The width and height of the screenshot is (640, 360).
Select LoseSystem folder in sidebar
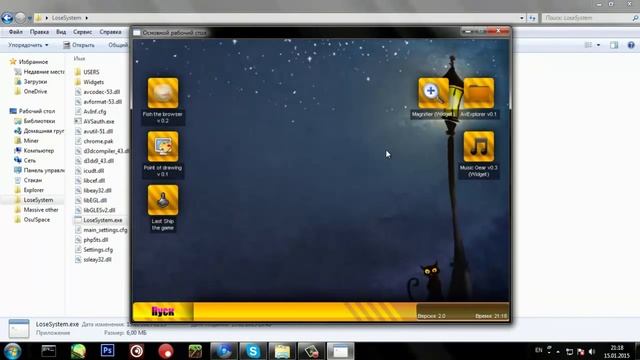[33, 200]
